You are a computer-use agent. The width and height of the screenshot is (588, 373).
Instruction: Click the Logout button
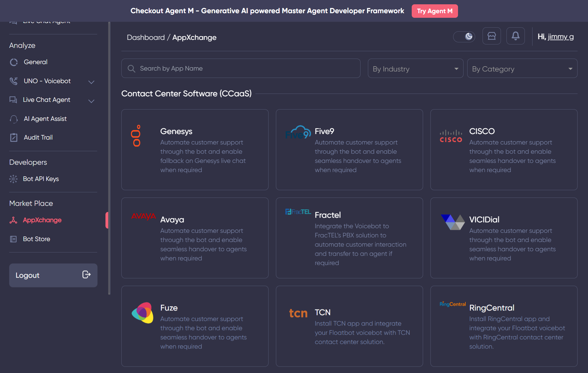[x=53, y=275]
